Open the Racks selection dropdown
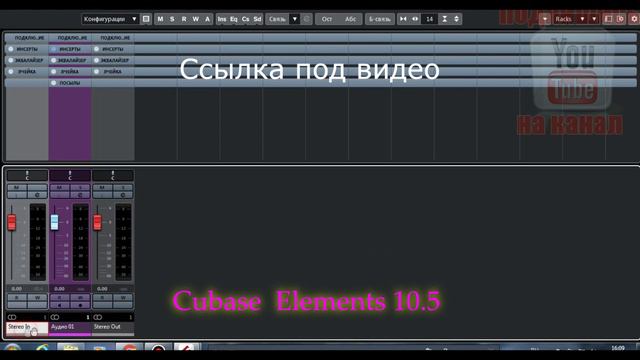The height and width of the screenshot is (360, 640). tap(570, 19)
